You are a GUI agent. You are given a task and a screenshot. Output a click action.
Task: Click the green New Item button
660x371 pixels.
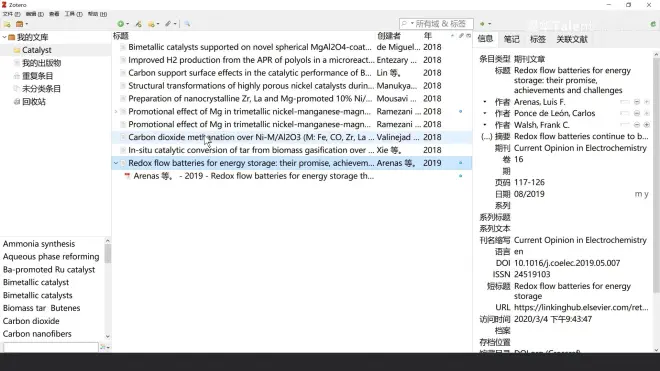(122, 24)
